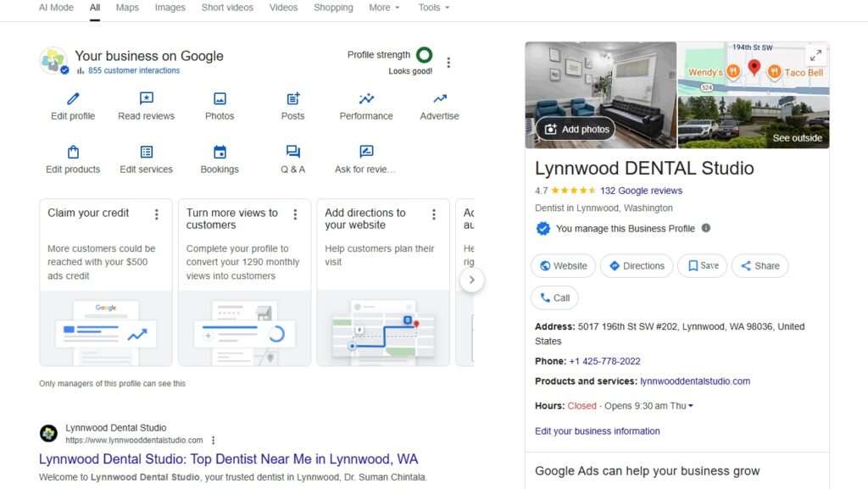Screen dimensions: 868x489
Task: Open options on Turn more views card
Action: click(x=295, y=214)
